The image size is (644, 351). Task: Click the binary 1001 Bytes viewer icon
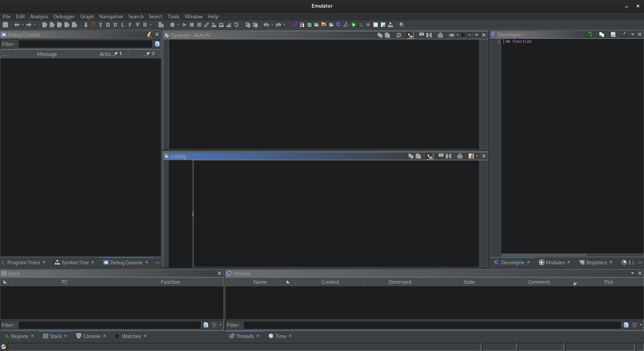pyautogui.click(x=302, y=25)
